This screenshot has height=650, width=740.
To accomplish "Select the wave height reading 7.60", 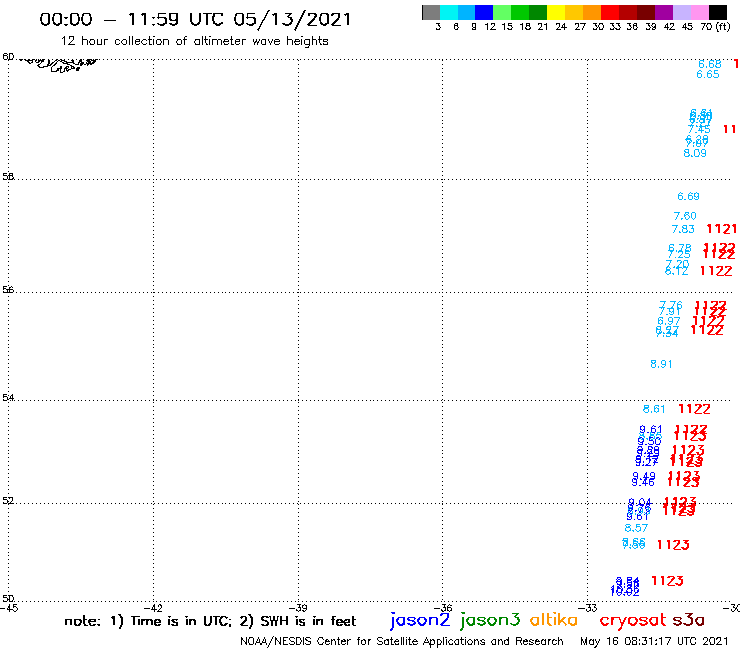I will coord(685,216).
